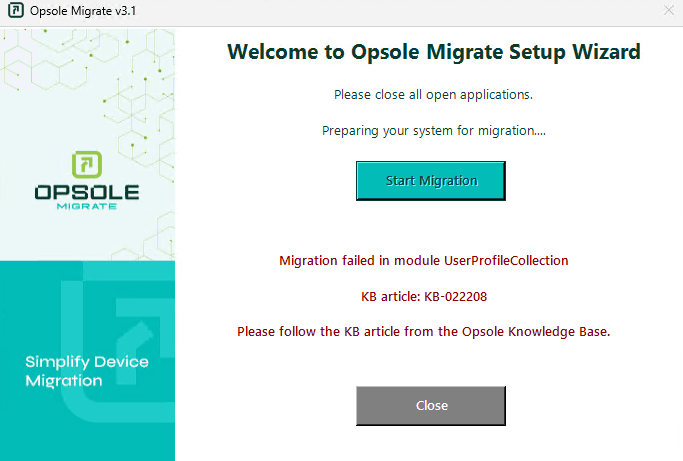The image size is (683, 461).
Task: Click the 'Welcome to Opsole Migrate Setup Wizard' heading
Action: click(434, 52)
